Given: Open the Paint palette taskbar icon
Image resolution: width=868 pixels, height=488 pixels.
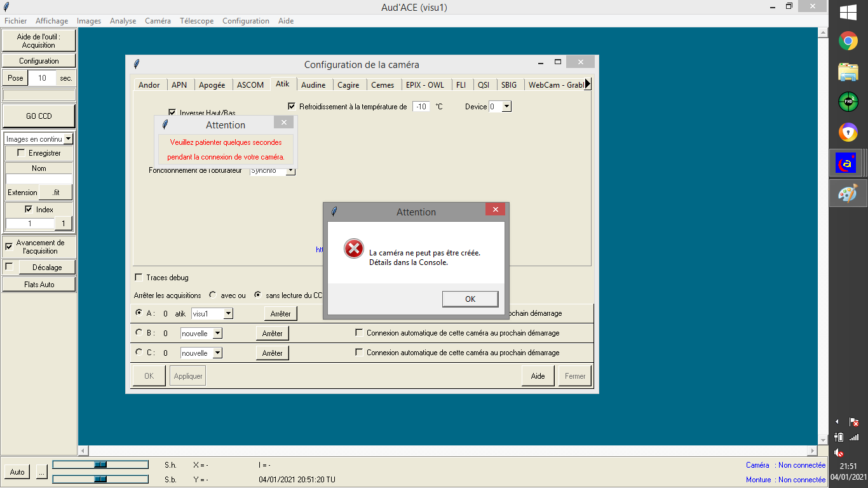Looking at the screenshot, I should 848,193.
